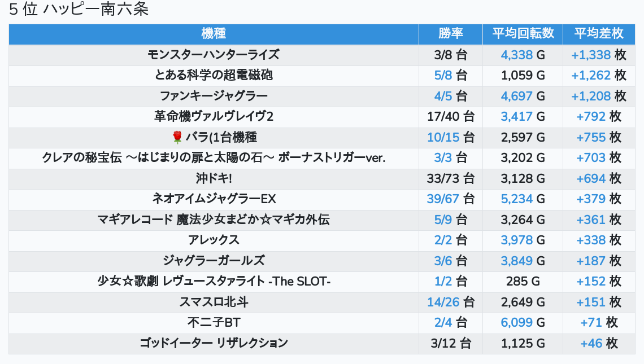Click the 5/8 win rate for とある科学の超電磁砲

point(443,76)
